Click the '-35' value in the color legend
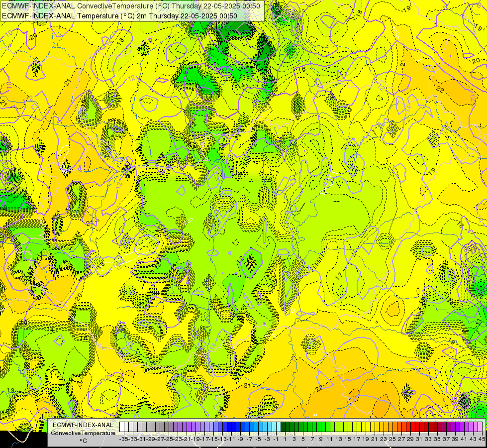487x448 pixels. [x=124, y=440]
